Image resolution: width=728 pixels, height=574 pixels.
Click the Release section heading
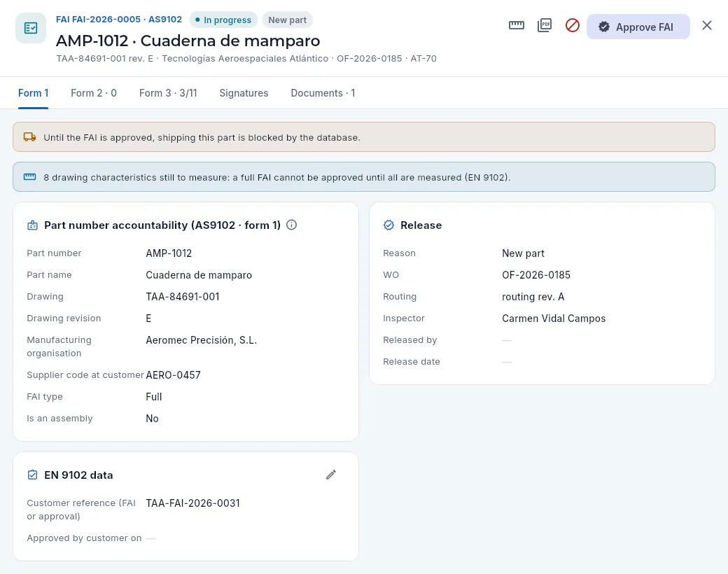click(x=421, y=225)
